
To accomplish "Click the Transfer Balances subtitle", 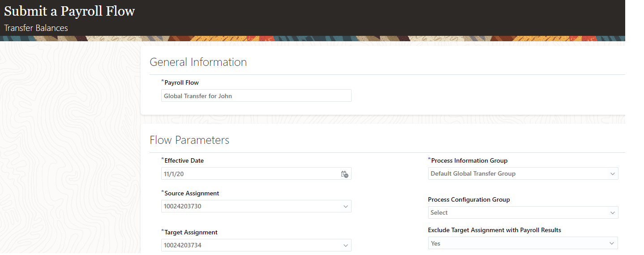I will [x=36, y=28].
